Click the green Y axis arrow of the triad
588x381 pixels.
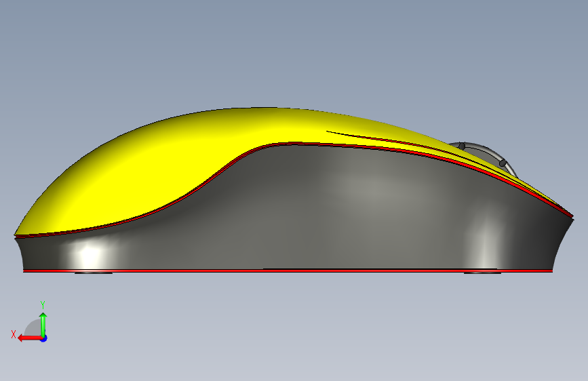43,325
